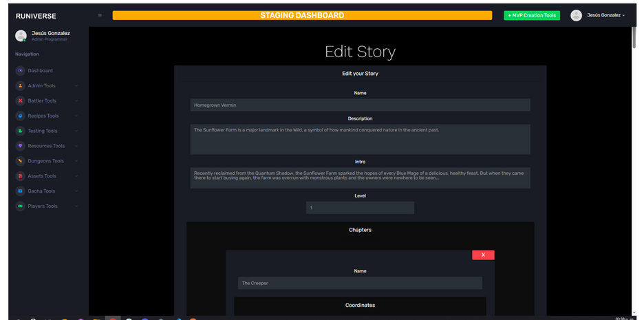
Task: Click the story Name input field
Action: coord(360,105)
